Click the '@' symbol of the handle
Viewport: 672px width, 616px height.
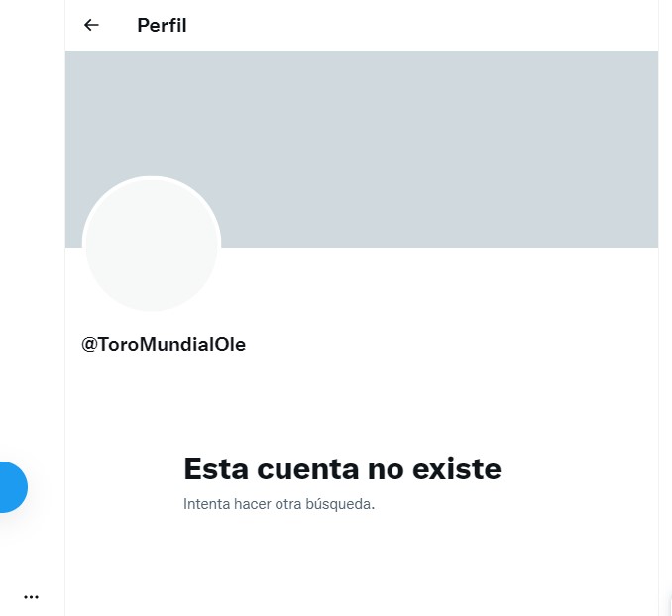[89, 345]
